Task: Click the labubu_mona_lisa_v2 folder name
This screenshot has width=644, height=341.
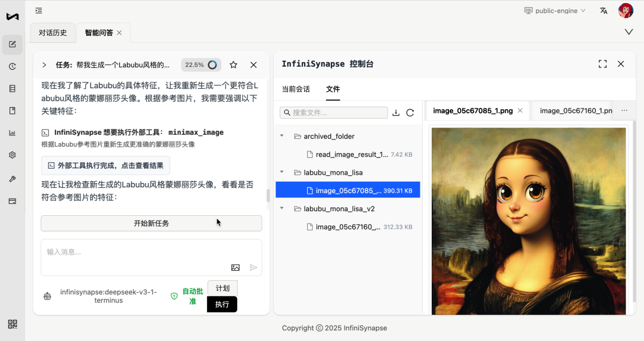Action: tap(339, 209)
